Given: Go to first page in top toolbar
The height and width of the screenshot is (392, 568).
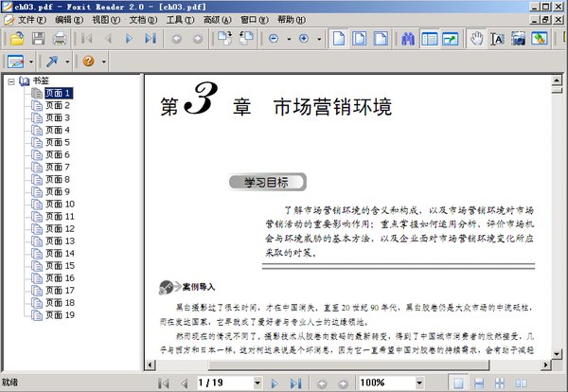Looking at the screenshot, I should pyautogui.click(x=86, y=39).
